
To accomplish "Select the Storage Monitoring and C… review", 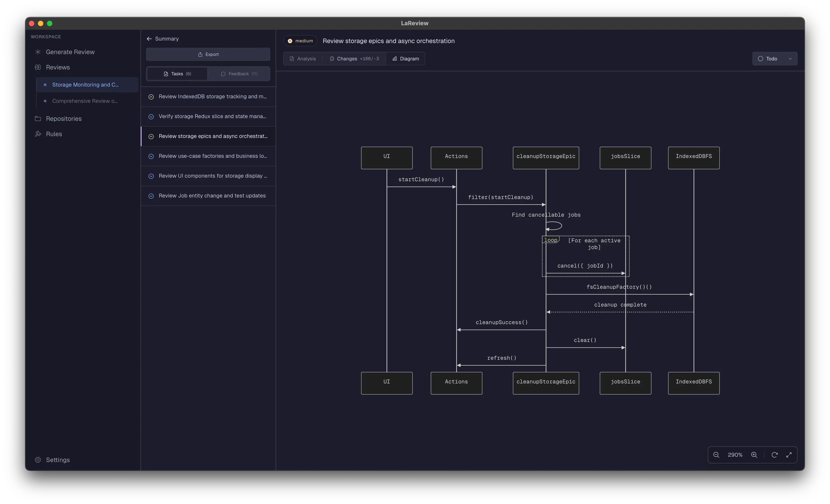I will click(87, 85).
